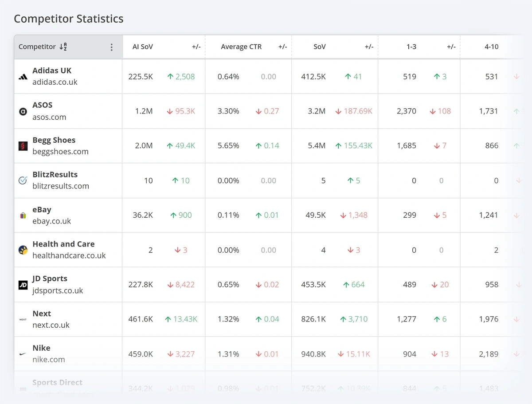Click the BlitzResults logo icon
Image resolution: width=532 pixels, height=404 pixels.
(23, 180)
